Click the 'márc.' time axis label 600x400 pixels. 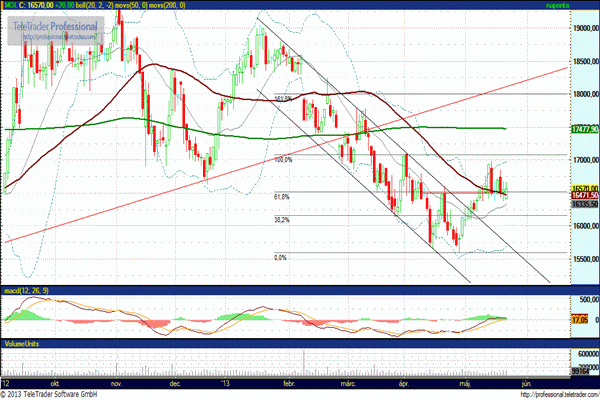click(349, 383)
